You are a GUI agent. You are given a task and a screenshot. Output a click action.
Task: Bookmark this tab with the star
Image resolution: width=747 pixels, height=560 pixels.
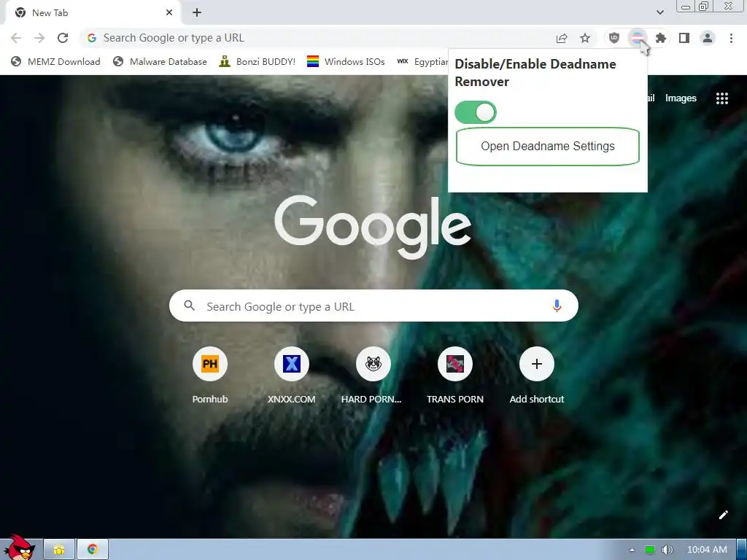[585, 38]
